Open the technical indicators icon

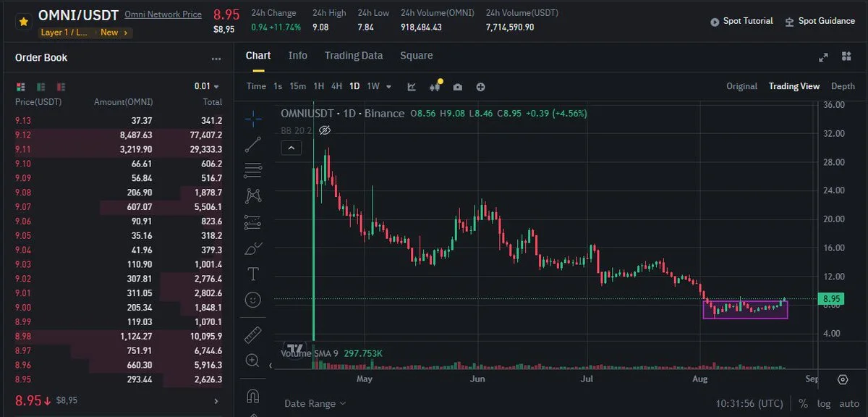coord(435,87)
